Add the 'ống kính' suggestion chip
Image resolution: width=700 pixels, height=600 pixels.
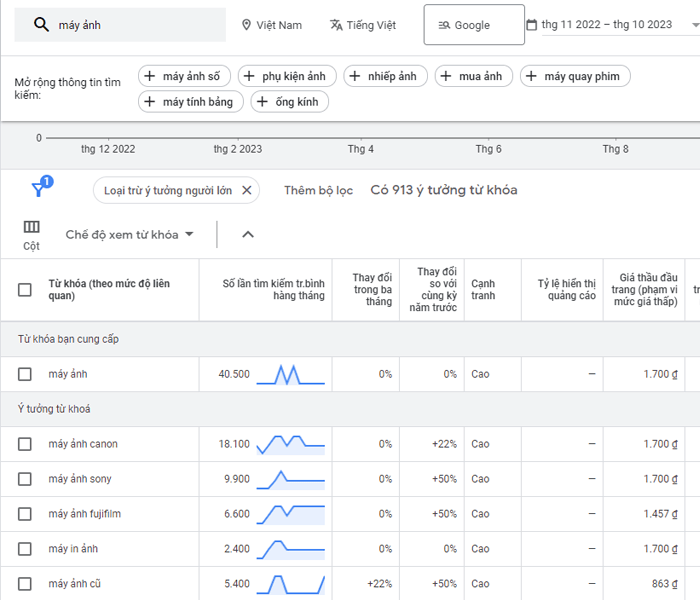coord(289,101)
